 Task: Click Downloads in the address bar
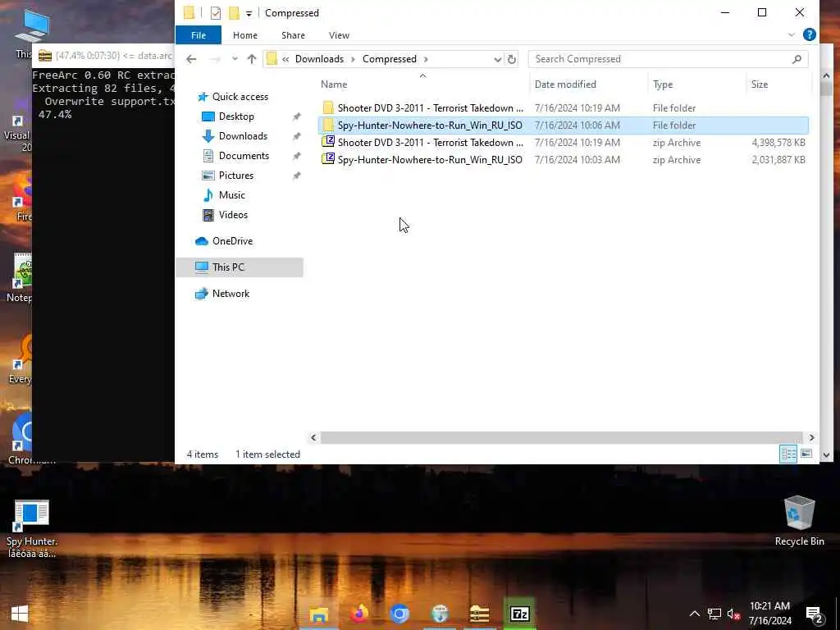[319, 59]
